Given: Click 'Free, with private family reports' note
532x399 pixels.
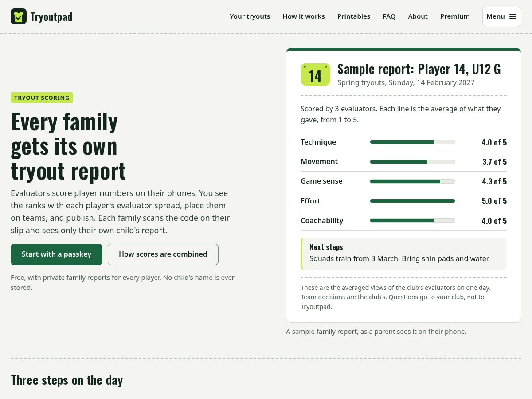Looking at the screenshot, I should (123, 282).
